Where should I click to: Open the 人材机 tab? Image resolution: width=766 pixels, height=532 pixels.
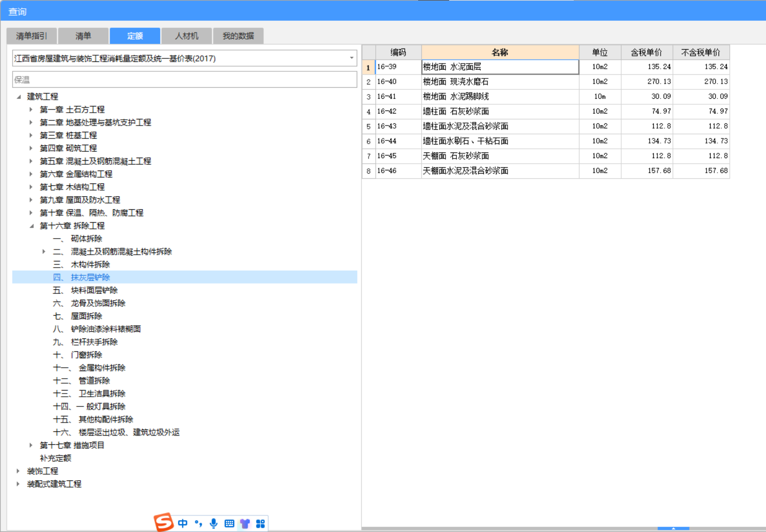coord(187,36)
